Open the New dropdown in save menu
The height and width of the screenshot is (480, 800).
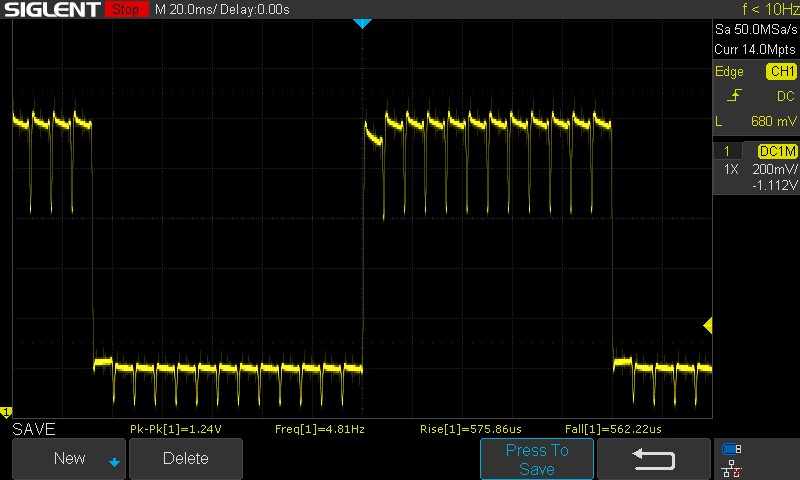(x=69, y=459)
